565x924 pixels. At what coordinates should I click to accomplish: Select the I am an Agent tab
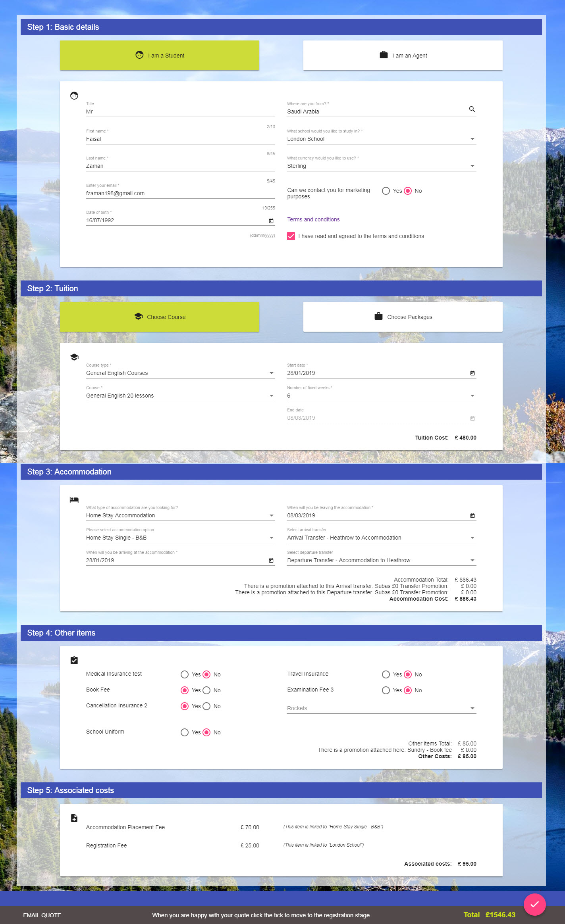[x=403, y=56]
